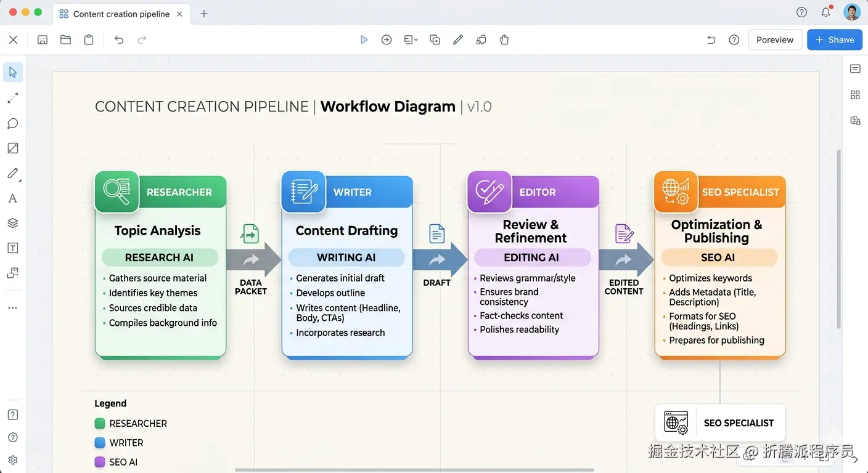868x473 pixels.
Task: Click the open folder icon in toolbar
Action: [x=65, y=40]
